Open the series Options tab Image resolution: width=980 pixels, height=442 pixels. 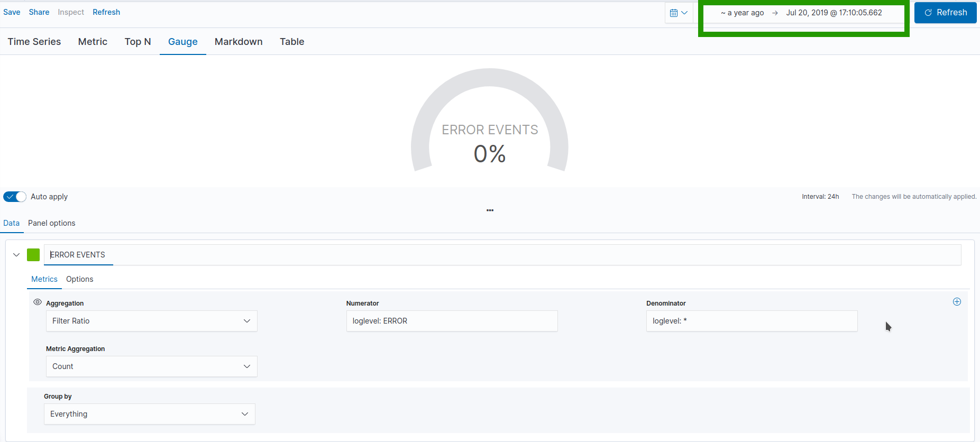pyautogui.click(x=80, y=279)
